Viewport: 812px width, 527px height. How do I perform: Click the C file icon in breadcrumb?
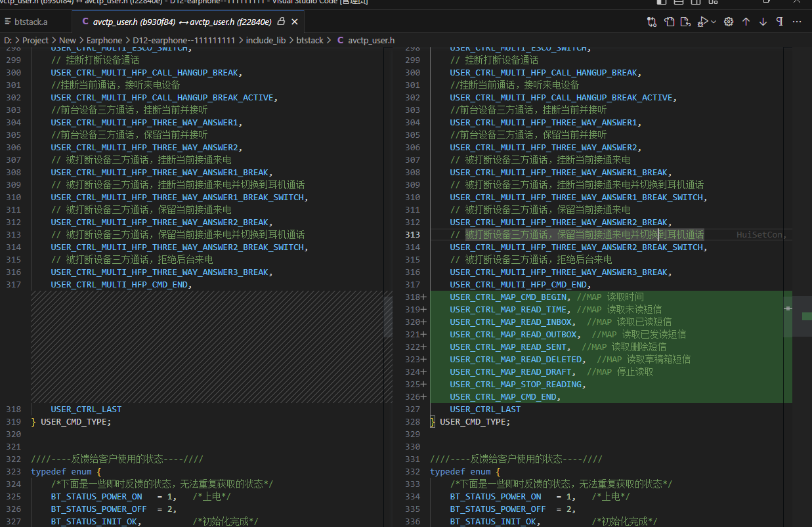[340, 40]
